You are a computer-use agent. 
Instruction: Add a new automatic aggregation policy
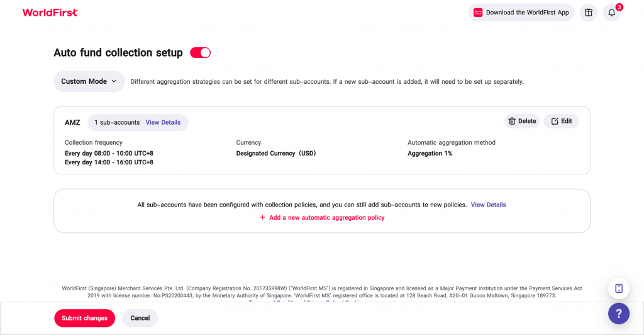point(326,218)
